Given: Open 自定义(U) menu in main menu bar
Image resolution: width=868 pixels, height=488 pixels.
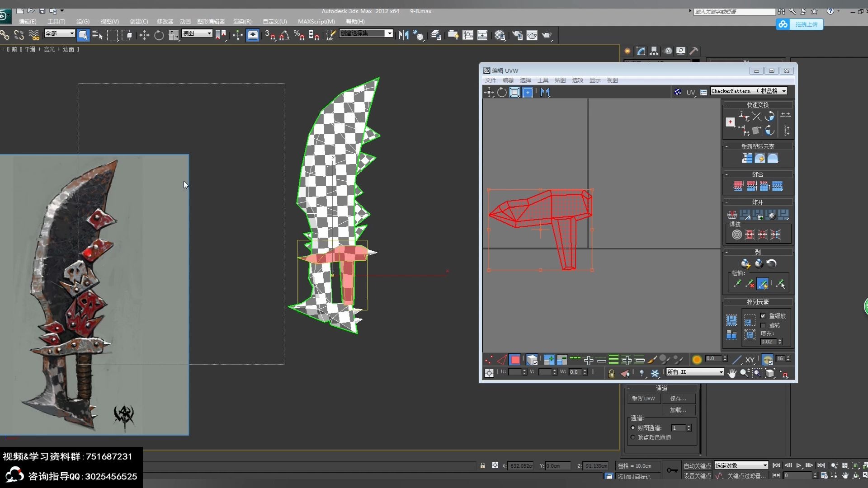Looking at the screenshot, I should (274, 22).
